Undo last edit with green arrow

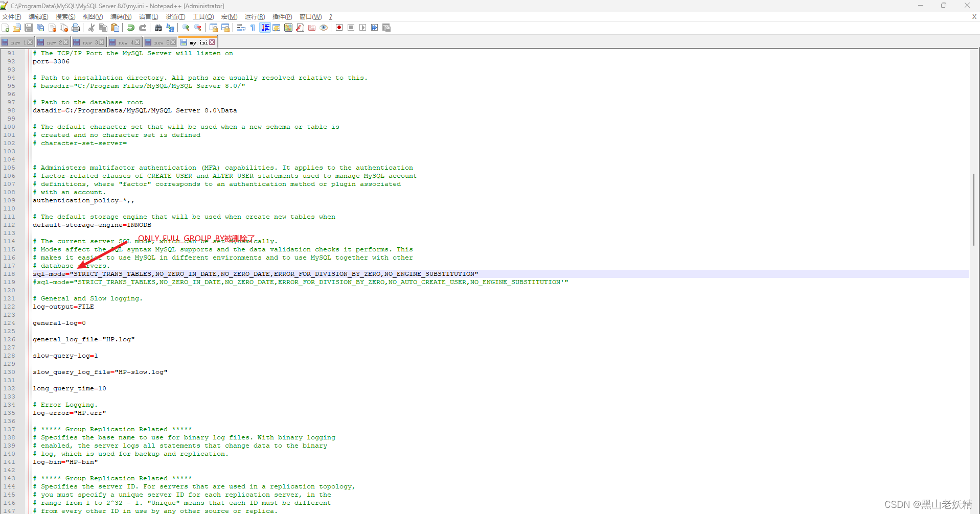click(131, 28)
